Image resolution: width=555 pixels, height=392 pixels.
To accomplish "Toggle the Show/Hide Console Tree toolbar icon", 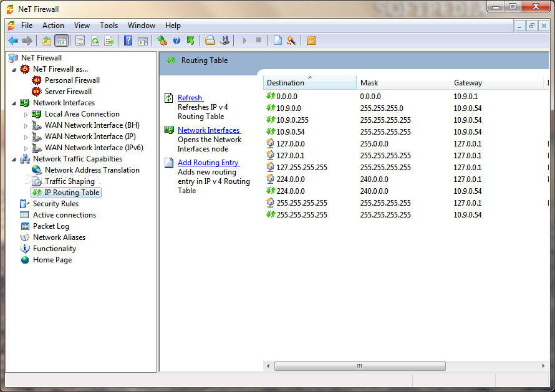I will [62, 41].
